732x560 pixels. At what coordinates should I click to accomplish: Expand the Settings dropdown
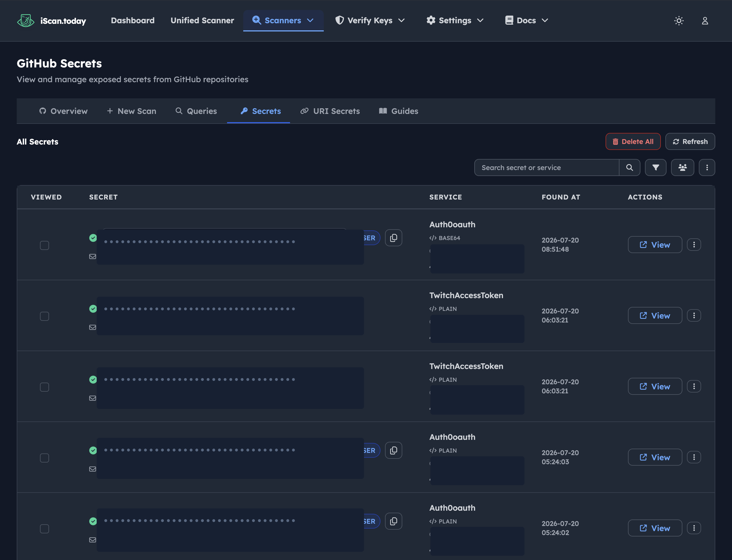click(x=455, y=20)
